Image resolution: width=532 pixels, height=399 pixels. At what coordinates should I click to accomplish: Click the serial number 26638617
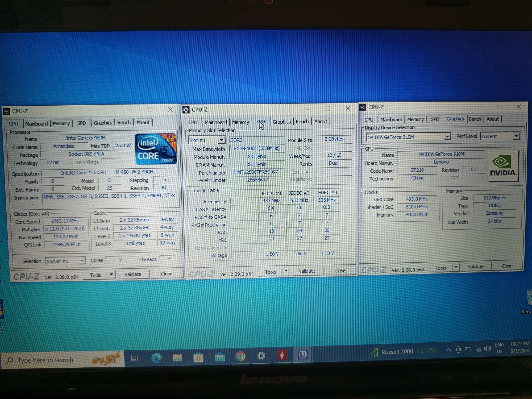pyautogui.click(x=257, y=180)
